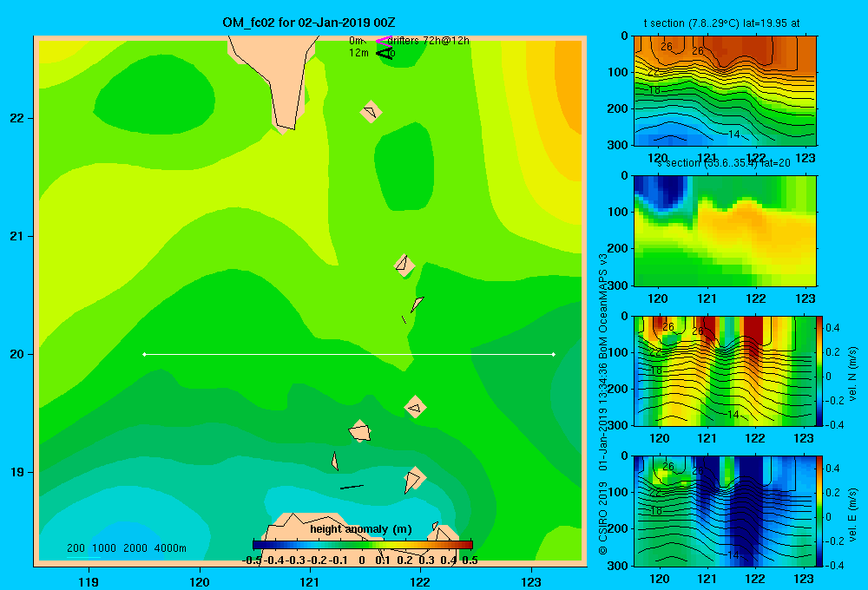Image resolution: width=868 pixels, height=590 pixels.
Task: Click the height anomaly color bar
Action: 363,545
